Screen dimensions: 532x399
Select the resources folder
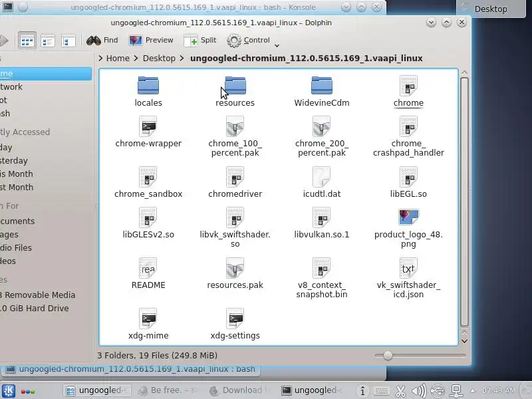(235, 91)
